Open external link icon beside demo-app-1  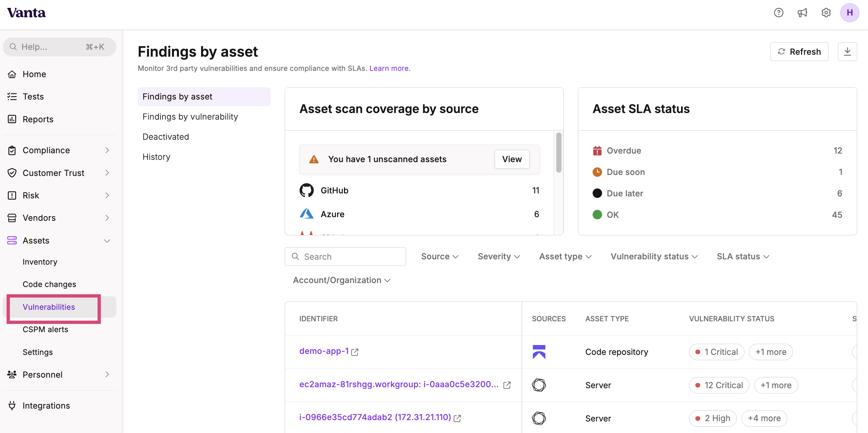pos(355,352)
